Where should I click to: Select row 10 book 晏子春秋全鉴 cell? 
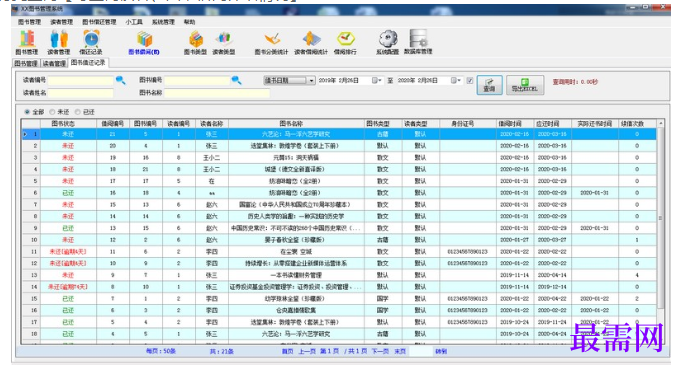296,240
